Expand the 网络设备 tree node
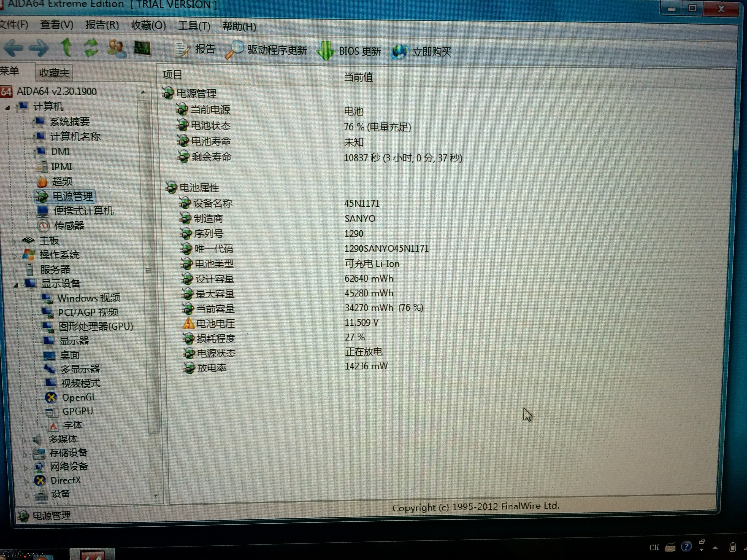 click(x=25, y=468)
